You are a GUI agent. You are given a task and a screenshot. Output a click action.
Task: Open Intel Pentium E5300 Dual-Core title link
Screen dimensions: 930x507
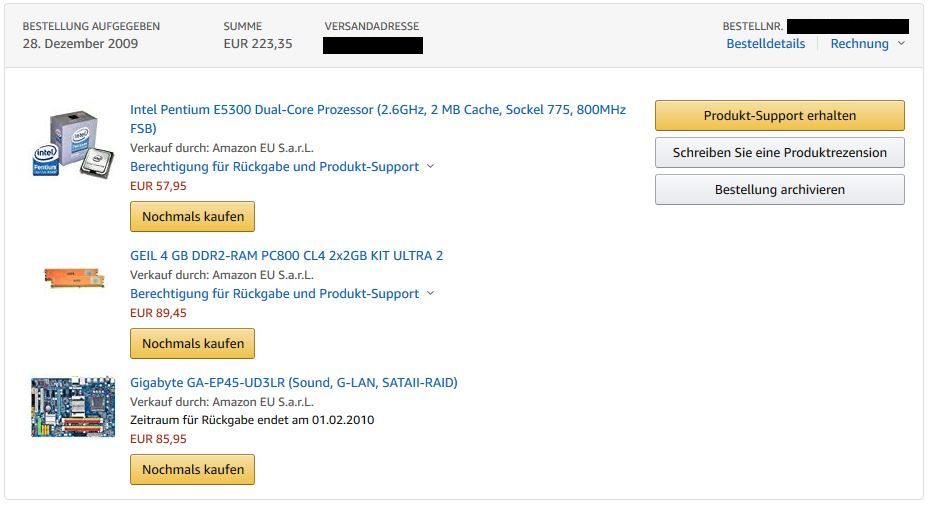click(x=377, y=109)
